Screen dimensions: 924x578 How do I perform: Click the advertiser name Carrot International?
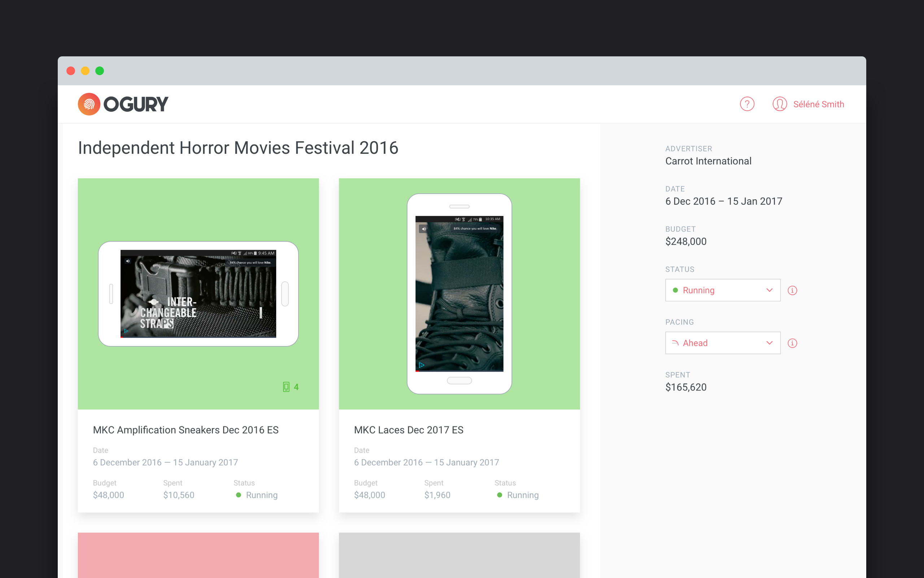[x=708, y=161]
